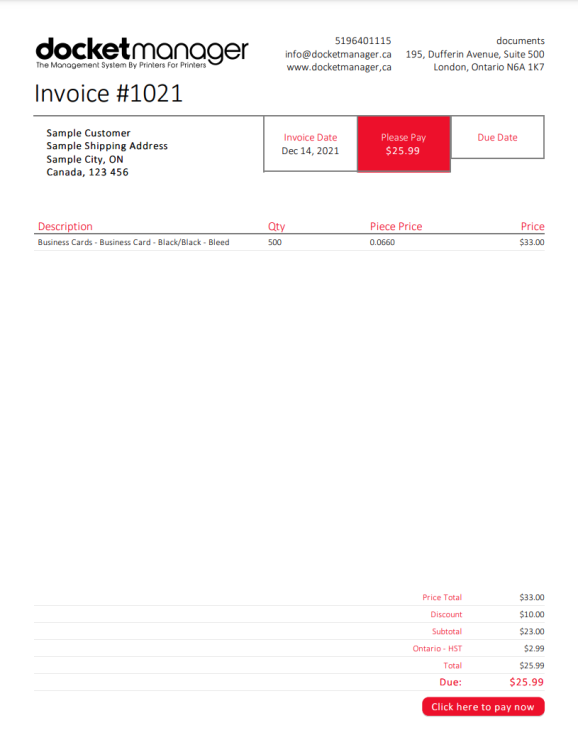Viewport: 578px width, 750px height.
Task: Click the Qty column header
Action: point(277,226)
